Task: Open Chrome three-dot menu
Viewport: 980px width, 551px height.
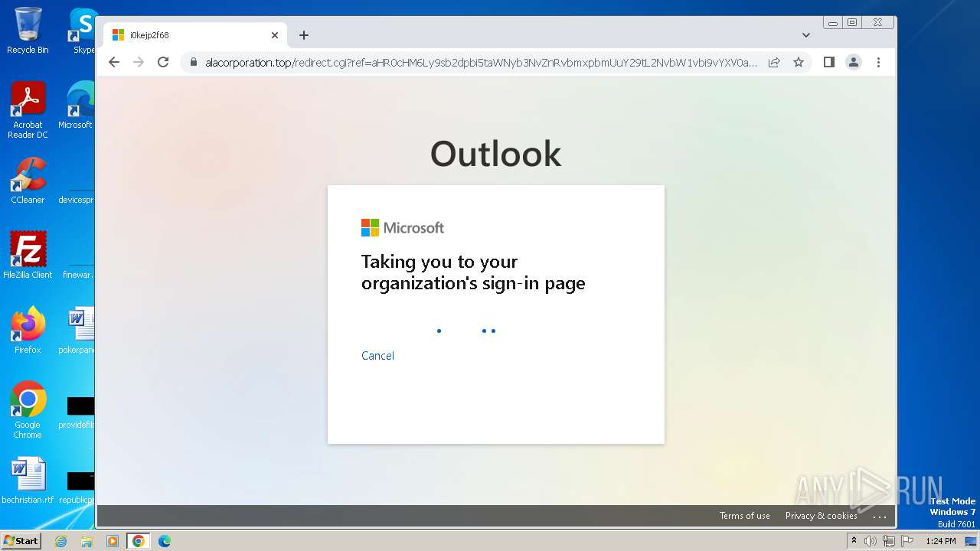Action: point(878,62)
